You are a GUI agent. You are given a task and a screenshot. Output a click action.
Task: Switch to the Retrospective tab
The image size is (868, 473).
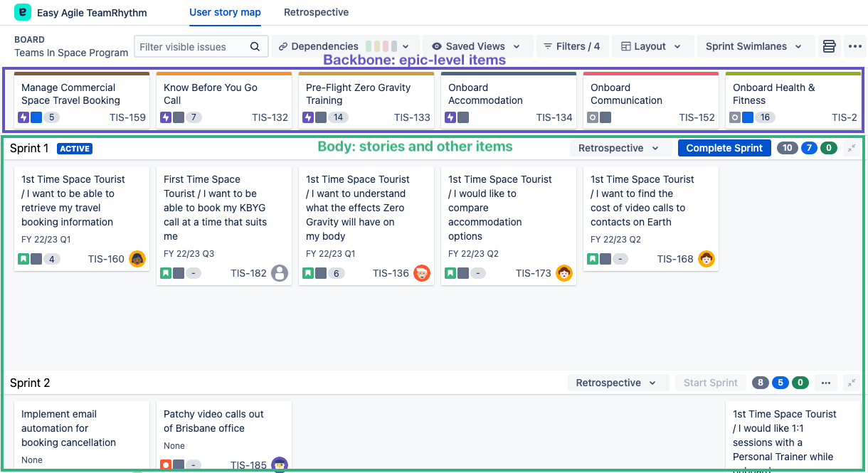click(x=316, y=12)
